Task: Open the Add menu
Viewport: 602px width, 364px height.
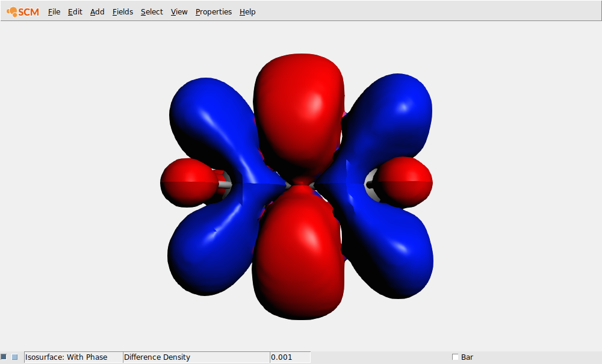Action: pos(97,11)
